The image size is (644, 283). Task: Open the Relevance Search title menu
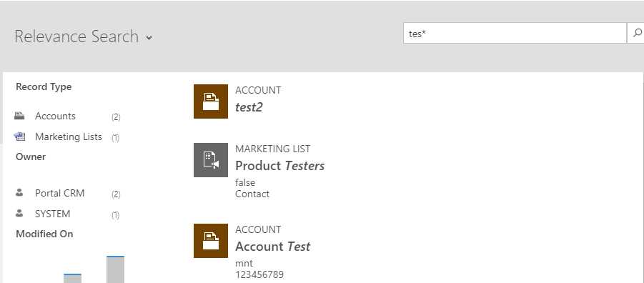pyautogui.click(x=76, y=36)
